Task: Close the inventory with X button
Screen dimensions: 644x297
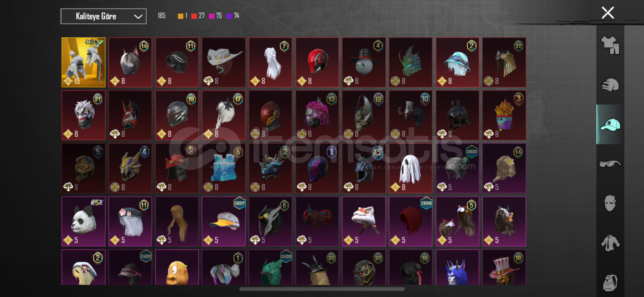Action: click(608, 13)
